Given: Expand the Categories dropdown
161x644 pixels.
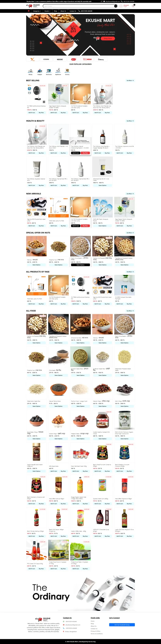Looking at the screenshot, I should 37,11.
